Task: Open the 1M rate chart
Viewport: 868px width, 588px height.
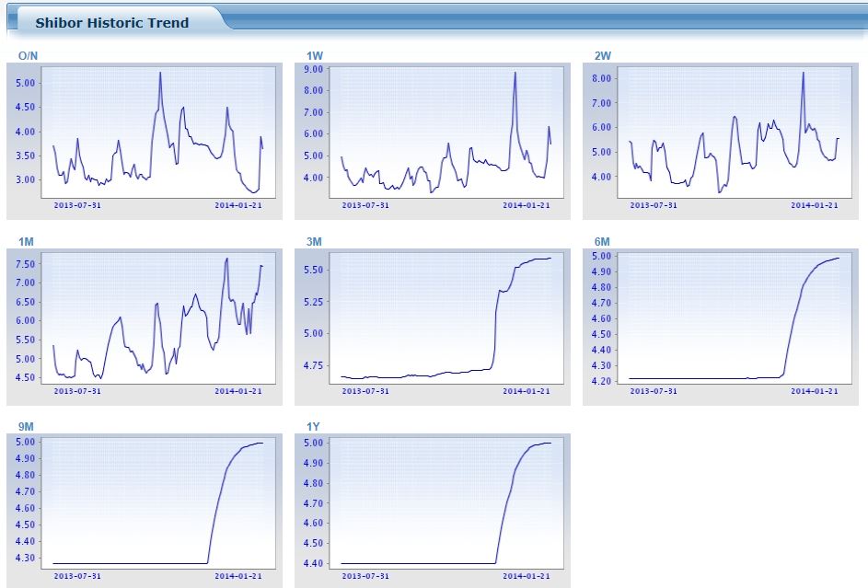Action: click(145, 327)
